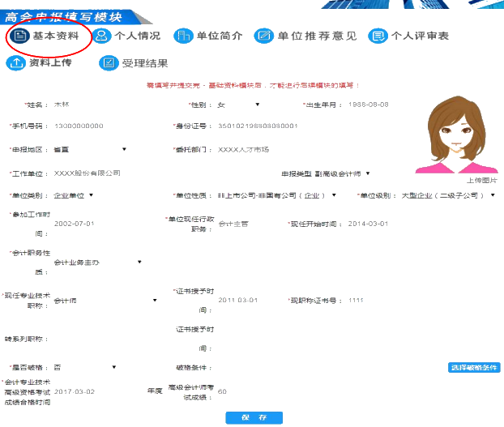
Task: View 受理结果 tab label
Action: coord(145,63)
